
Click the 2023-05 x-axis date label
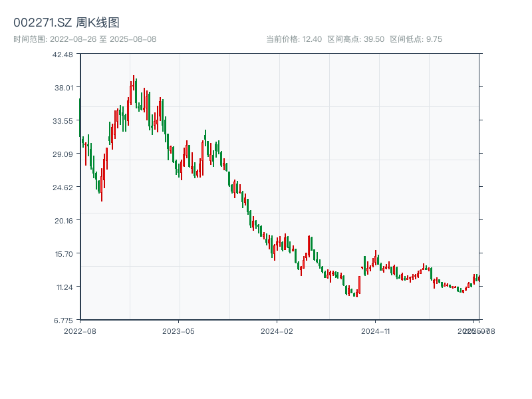coord(178,331)
